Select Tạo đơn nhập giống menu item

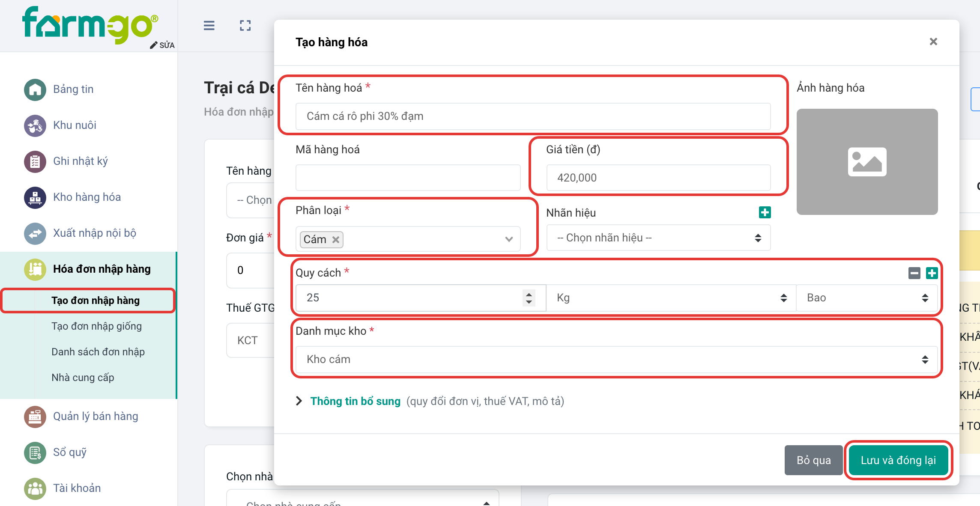coord(96,326)
